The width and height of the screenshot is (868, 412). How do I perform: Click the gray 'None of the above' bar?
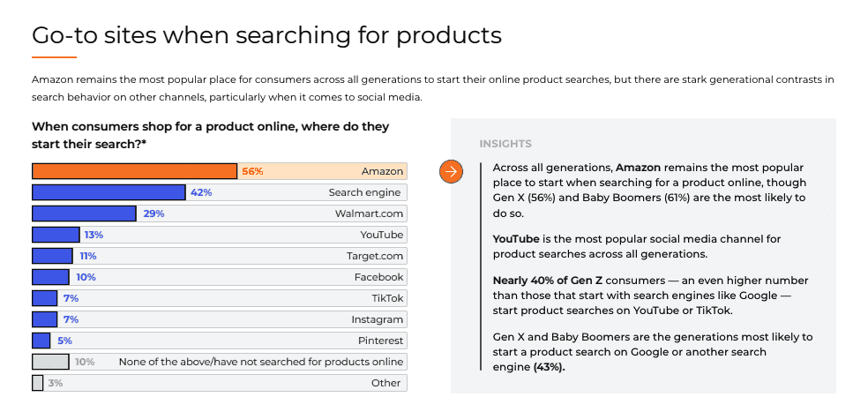[50, 362]
